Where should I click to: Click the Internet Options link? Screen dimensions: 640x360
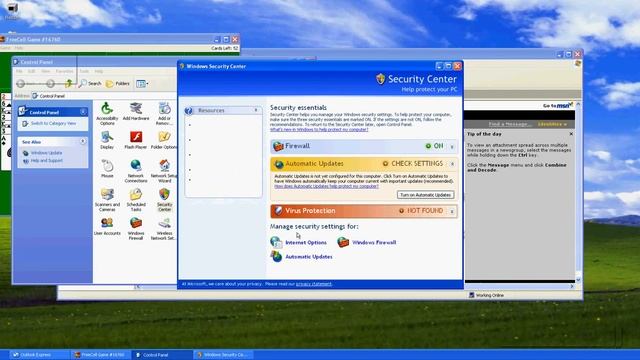306,242
